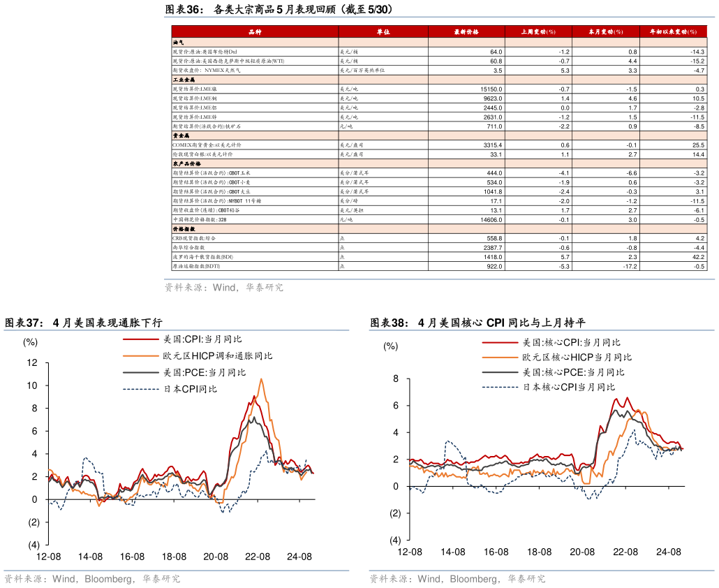Click the 14-08 axis label on right chart
This screenshot has width=719, height=588.
pyautogui.click(x=453, y=552)
